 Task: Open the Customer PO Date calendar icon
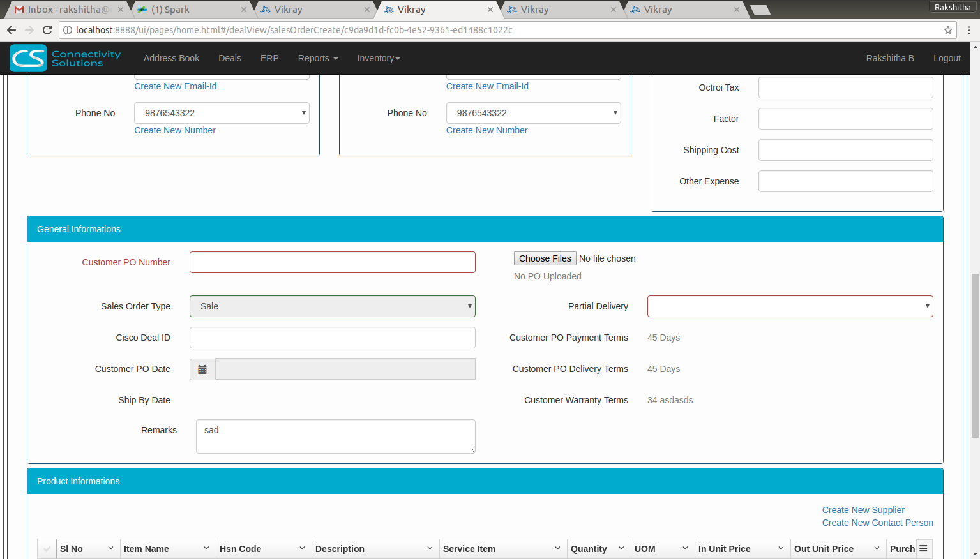[x=202, y=369]
